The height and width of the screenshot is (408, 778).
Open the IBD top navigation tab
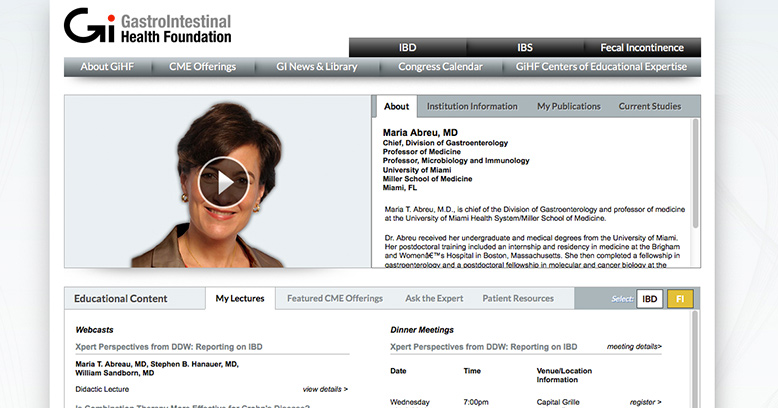coord(408,48)
